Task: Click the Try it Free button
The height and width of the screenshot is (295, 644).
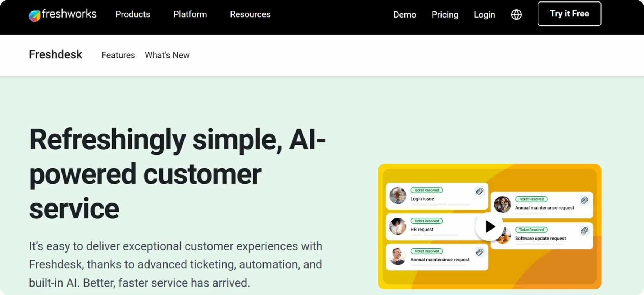Action: click(570, 14)
